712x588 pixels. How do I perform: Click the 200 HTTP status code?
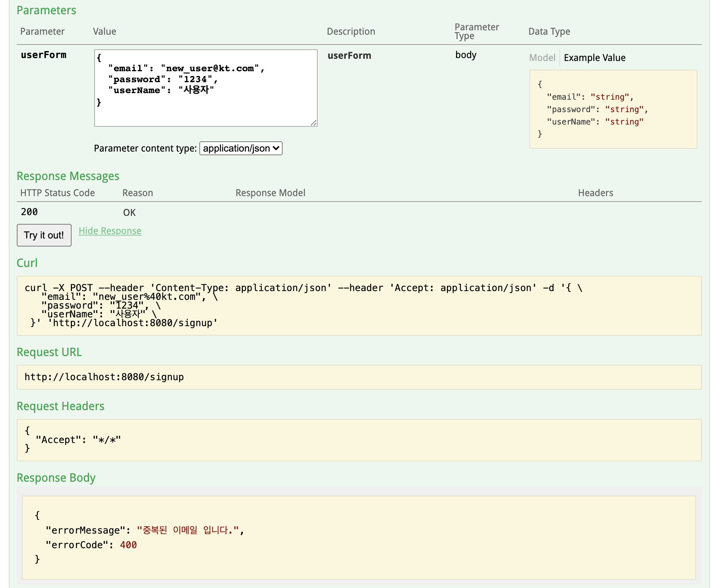[29, 212]
